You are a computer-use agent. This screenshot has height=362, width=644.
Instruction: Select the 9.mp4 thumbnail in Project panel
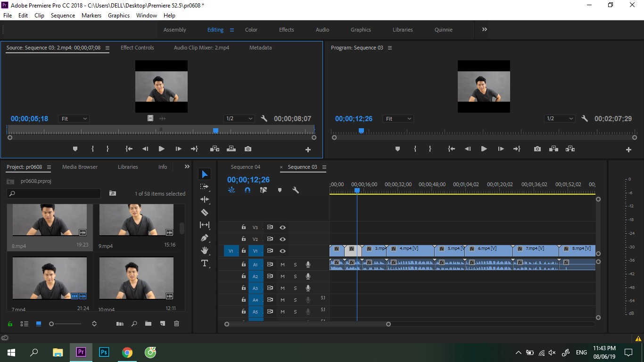pyautogui.click(x=136, y=221)
